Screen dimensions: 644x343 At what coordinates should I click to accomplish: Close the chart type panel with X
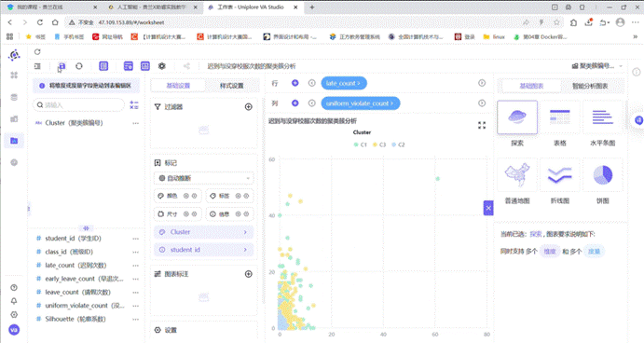tap(488, 208)
